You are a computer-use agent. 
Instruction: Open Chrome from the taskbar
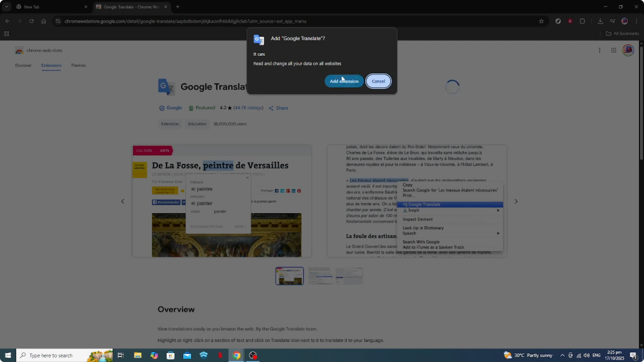[x=236, y=355]
